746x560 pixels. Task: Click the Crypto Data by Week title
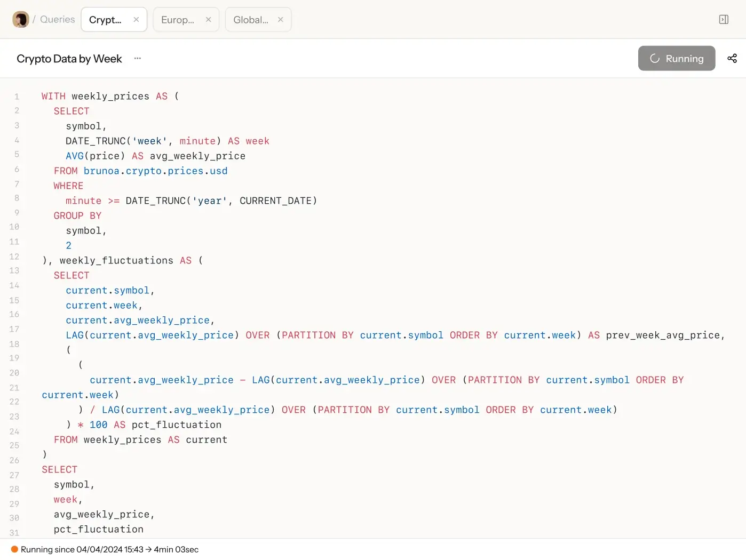69,59
